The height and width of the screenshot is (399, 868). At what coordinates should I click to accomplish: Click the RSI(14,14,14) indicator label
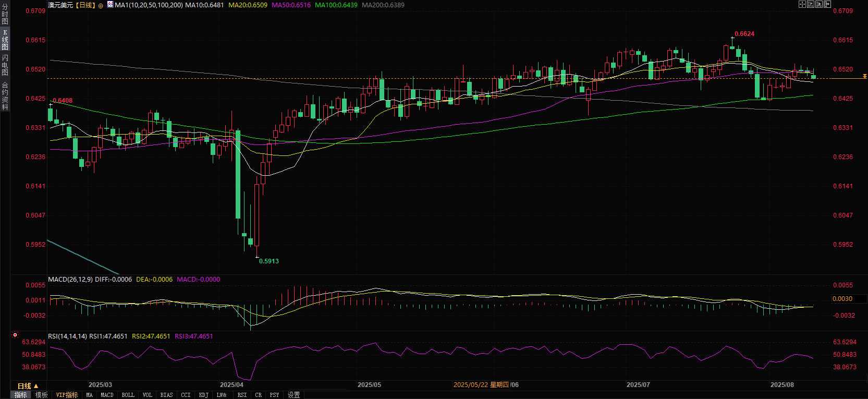[x=67, y=336]
